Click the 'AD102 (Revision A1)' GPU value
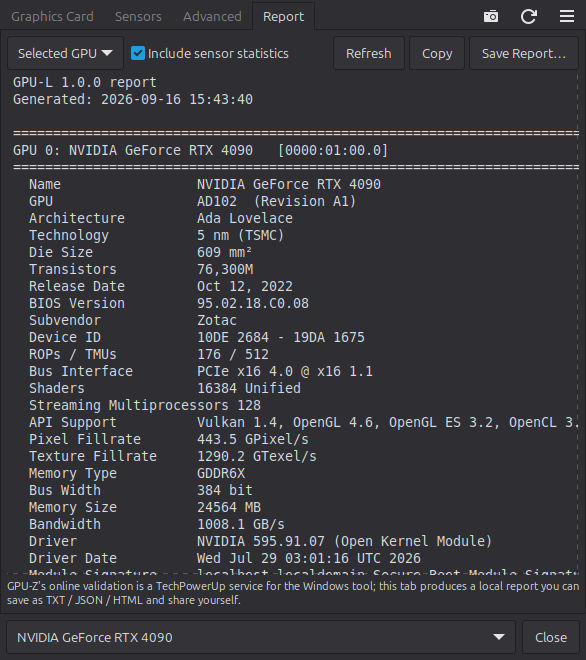586x660 pixels. click(277, 201)
